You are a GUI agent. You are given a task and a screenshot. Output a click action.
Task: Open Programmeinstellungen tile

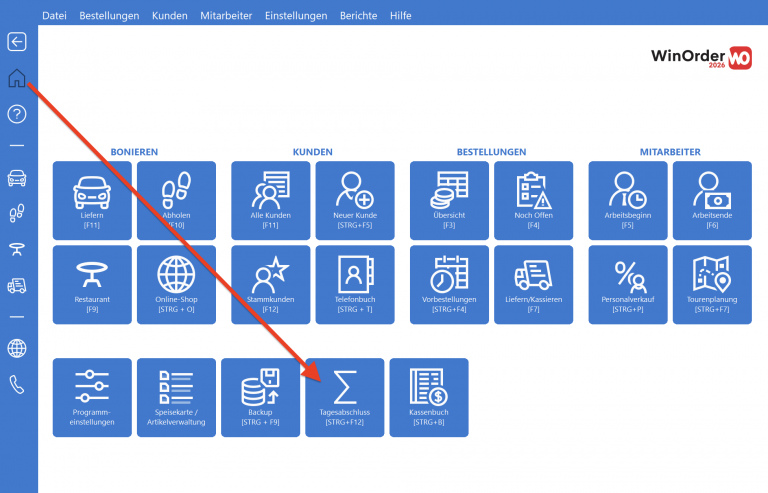tap(92, 397)
